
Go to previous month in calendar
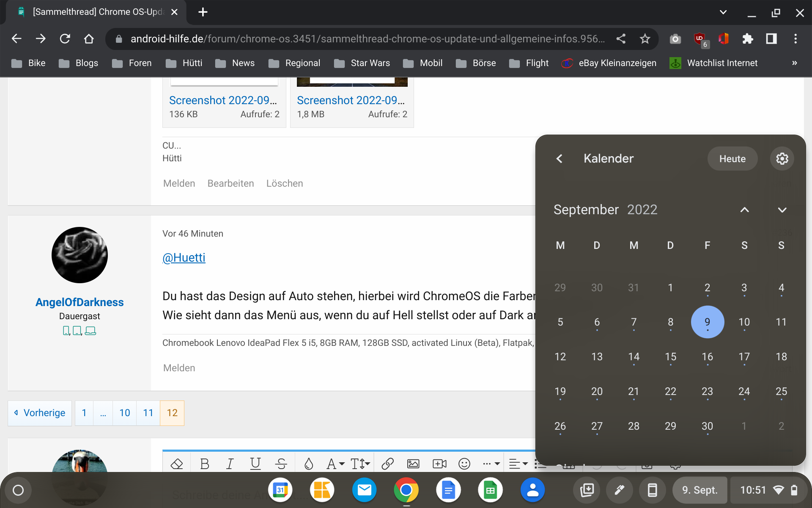coord(744,210)
